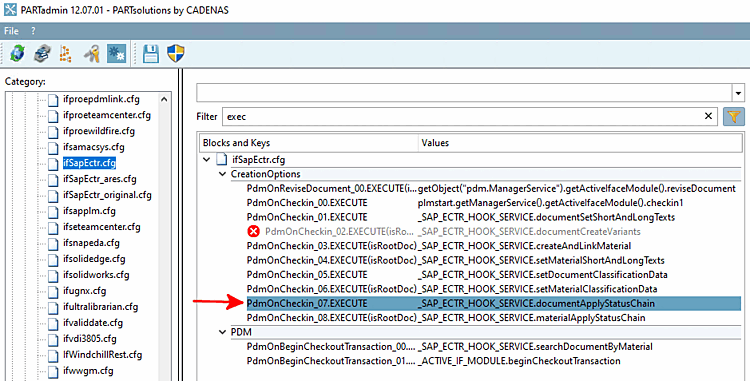Image resolution: width=750 pixels, height=381 pixels.
Task: Collapse the ifSapEctr.cfg root node
Action: point(207,160)
